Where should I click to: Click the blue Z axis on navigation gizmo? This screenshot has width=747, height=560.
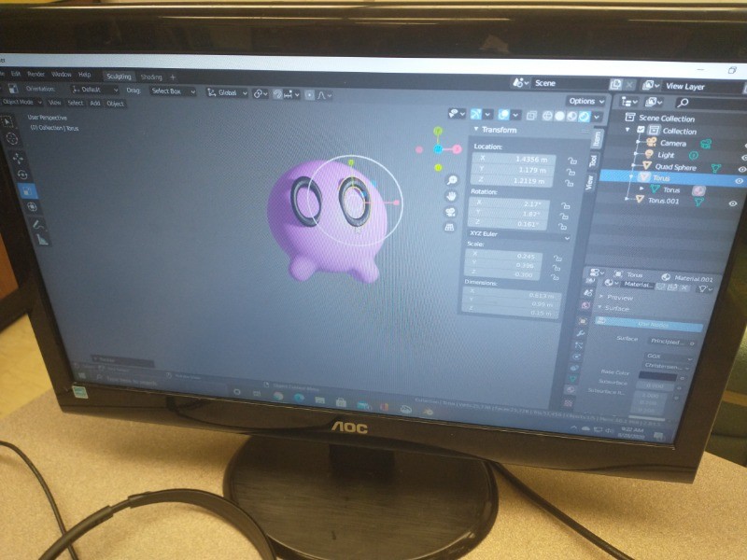[x=438, y=149]
